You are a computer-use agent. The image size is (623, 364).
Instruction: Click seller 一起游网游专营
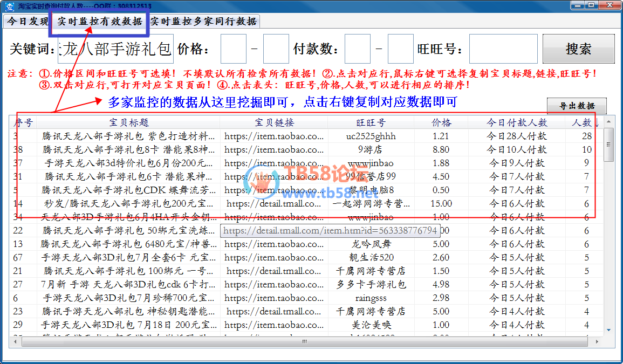click(371, 203)
